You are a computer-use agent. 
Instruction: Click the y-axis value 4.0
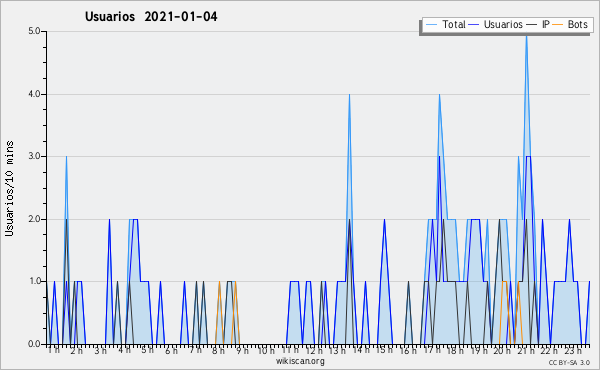[x=34, y=94]
